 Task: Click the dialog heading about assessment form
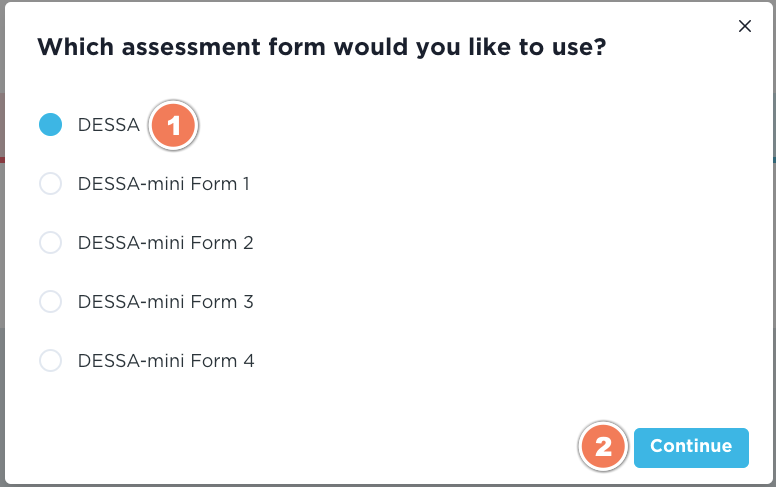(x=321, y=47)
